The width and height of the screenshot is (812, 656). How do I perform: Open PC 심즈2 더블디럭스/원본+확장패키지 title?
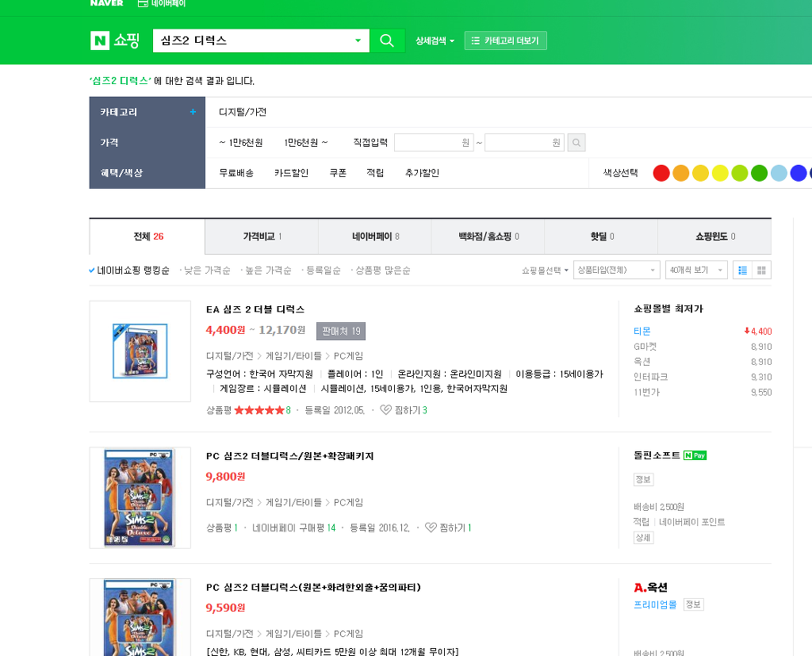290,456
